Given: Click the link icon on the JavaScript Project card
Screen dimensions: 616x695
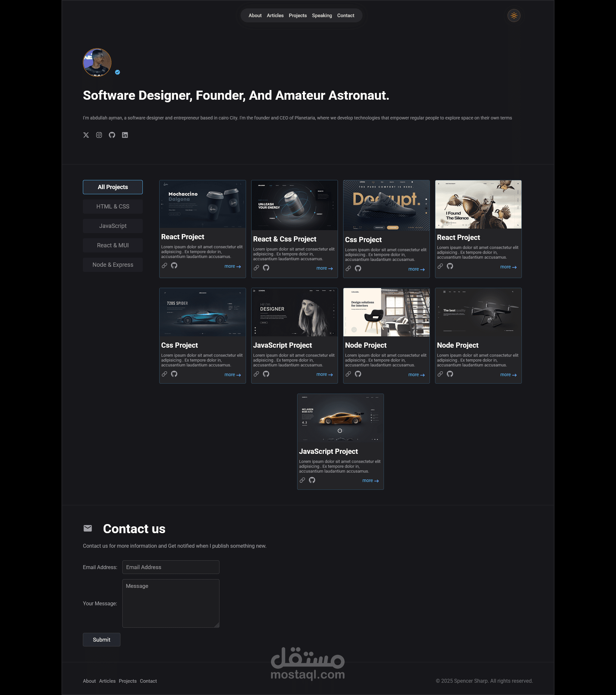Looking at the screenshot, I should (256, 374).
